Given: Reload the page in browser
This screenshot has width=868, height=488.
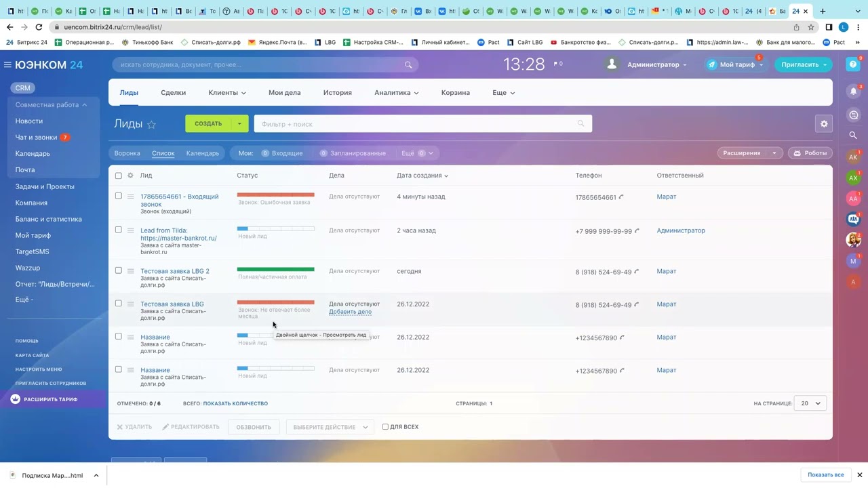Looking at the screenshot, I should pyautogui.click(x=39, y=27).
